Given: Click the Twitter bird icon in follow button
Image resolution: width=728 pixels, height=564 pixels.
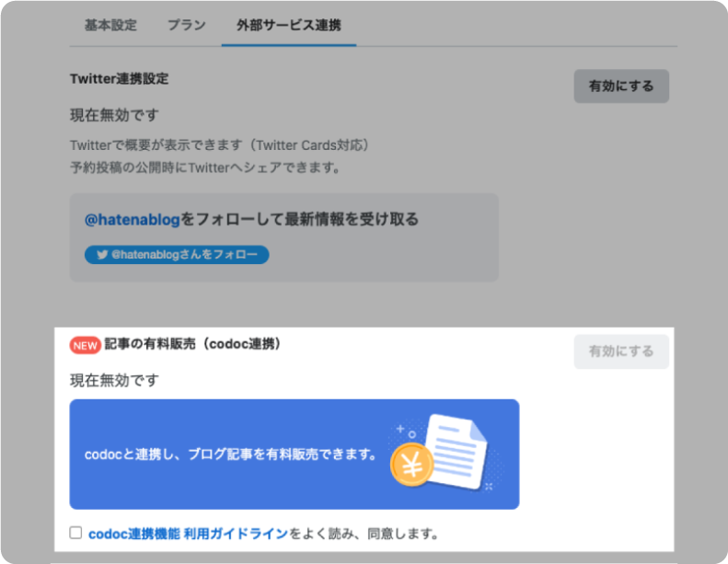Looking at the screenshot, I should (x=102, y=255).
